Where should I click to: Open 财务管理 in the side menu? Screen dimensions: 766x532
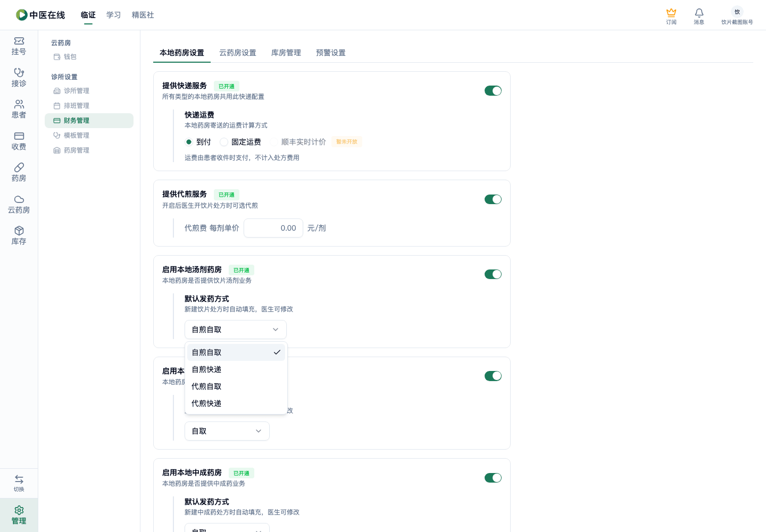point(89,121)
